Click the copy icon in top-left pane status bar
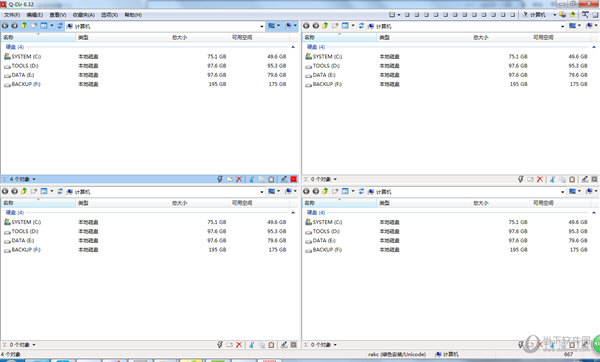This screenshot has width=600, height=362. 262,179
